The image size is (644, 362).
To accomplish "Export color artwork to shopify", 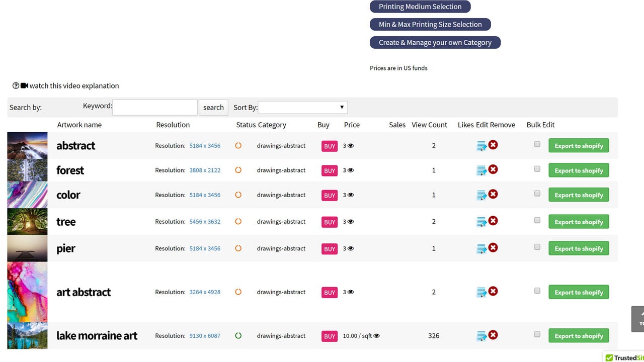I will (579, 195).
